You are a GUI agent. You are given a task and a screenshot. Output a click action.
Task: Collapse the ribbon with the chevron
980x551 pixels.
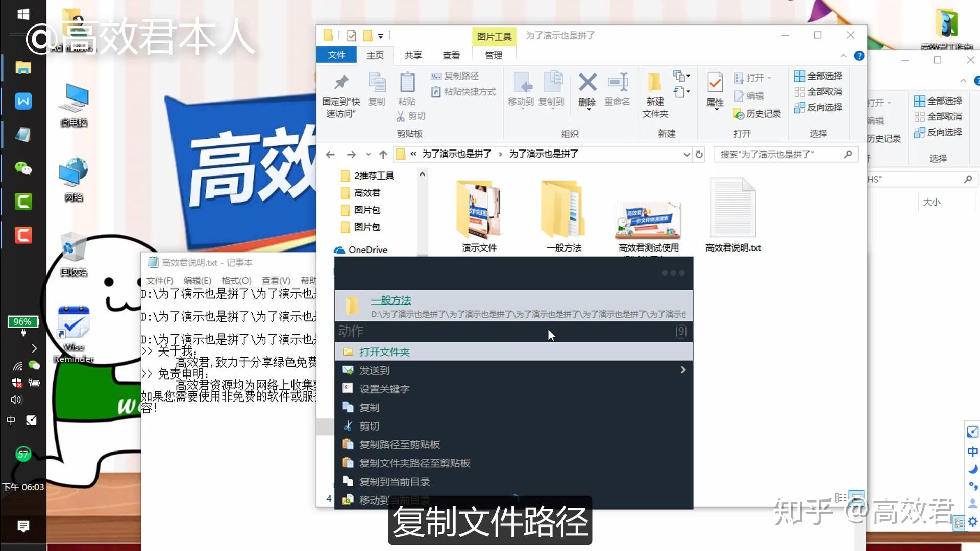(x=843, y=56)
